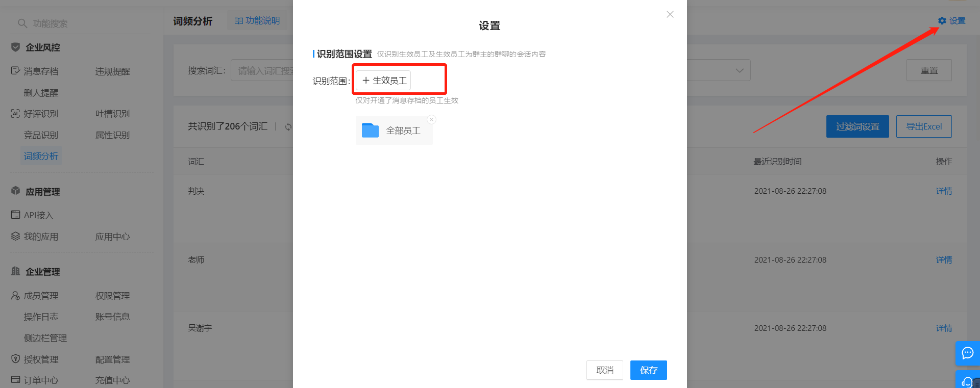This screenshot has height=388, width=980.
Task: Open 成员管理 in sidebar
Action: [41, 296]
